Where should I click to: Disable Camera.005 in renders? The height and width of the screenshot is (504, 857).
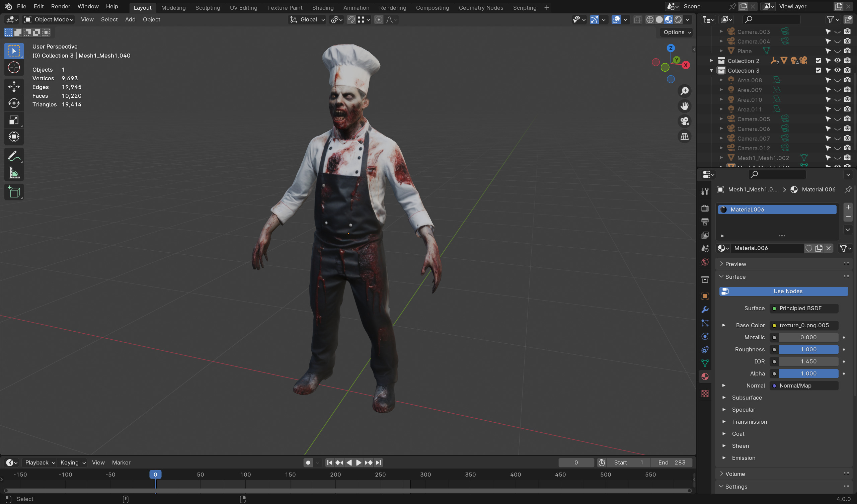847,119
